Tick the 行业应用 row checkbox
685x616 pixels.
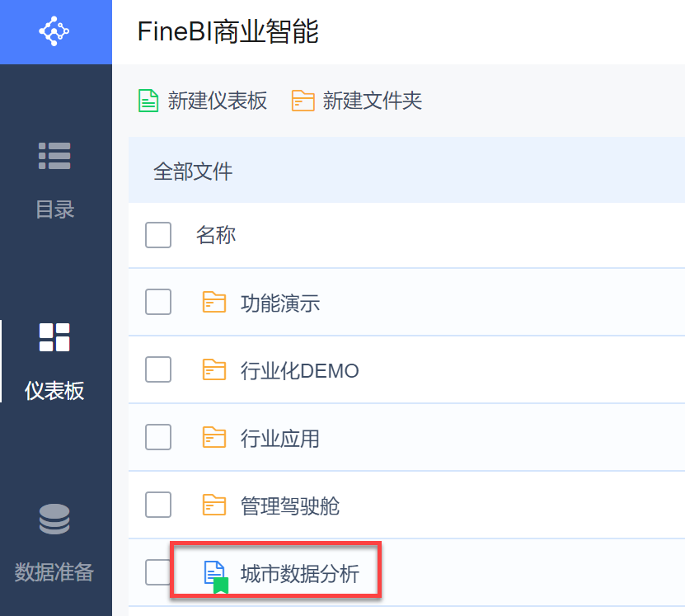pyautogui.click(x=158, y=438)
